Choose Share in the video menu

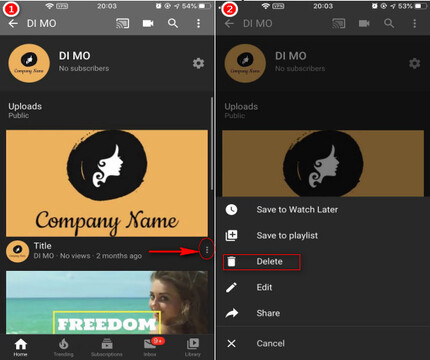[323, 313]
